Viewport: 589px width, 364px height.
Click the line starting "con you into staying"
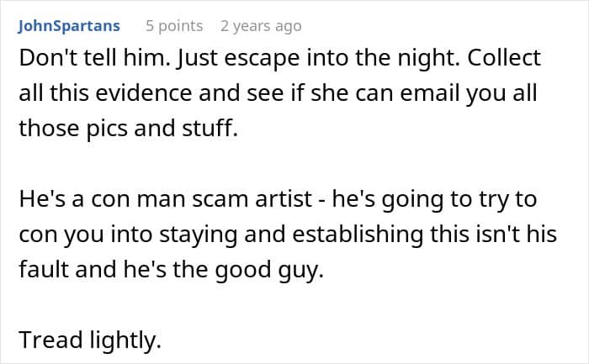pyautogui.click(x=288, y=235)
